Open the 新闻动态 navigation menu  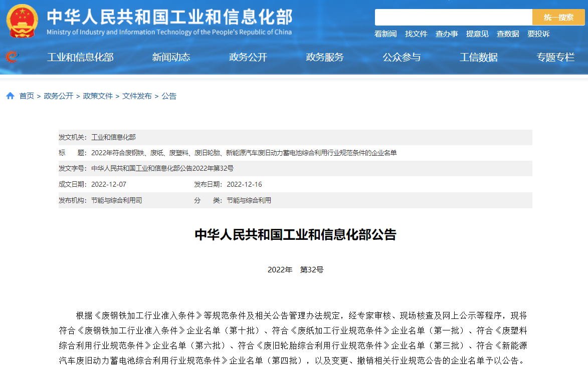point(171,57)
